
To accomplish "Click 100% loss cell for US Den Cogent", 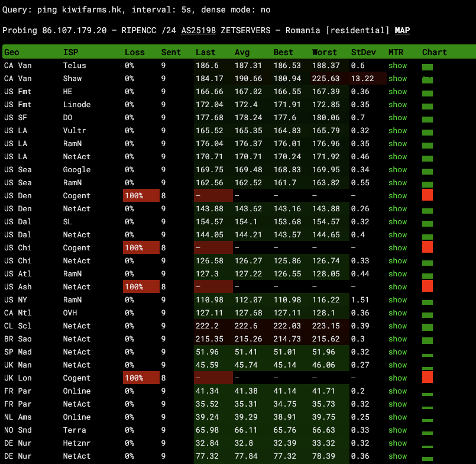I will coord(141,195).
